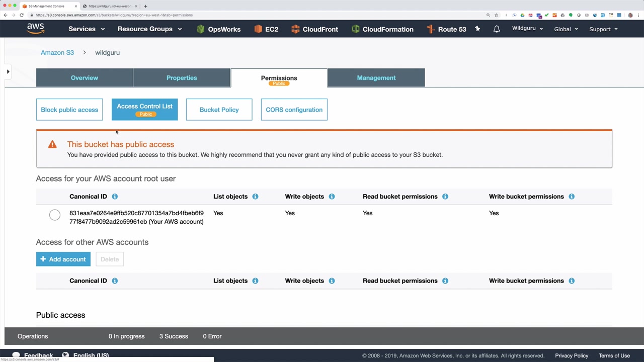Image resolution: width=644 pixels, height=362 pixels.
Task: Click the "3 Success" operations status
Action: 174,336
